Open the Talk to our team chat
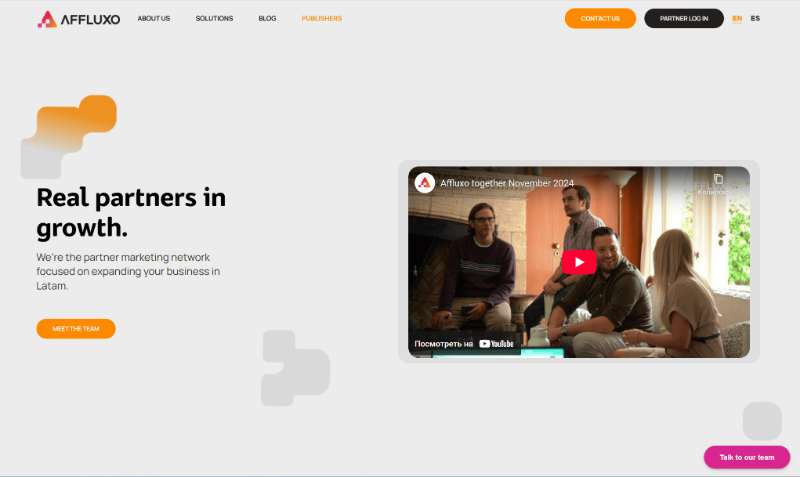Image resolution: width=800 pixels, height=477 pixels. pyautogui.click(x=747, y=457)
